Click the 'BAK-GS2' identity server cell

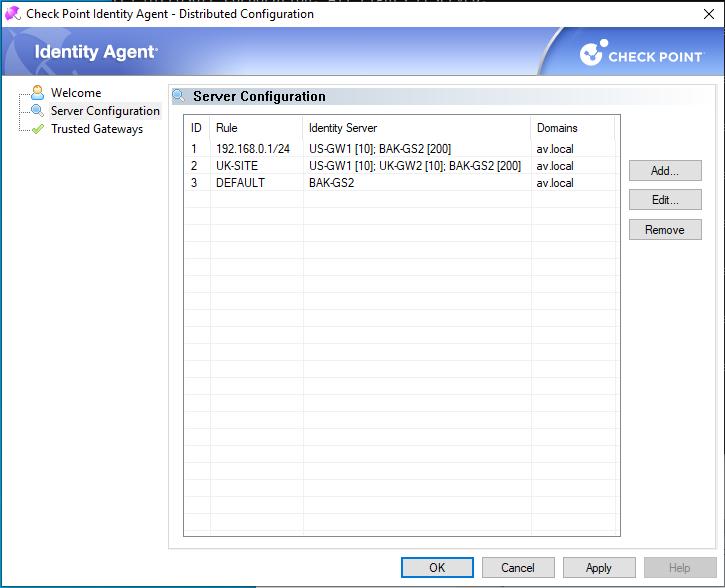tap(332, 183)
